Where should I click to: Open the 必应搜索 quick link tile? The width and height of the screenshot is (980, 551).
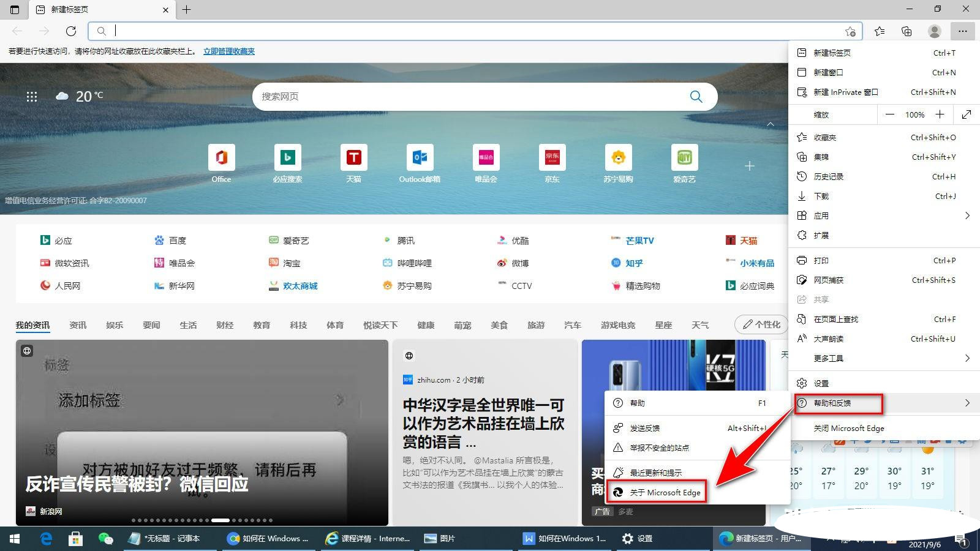pos(287,163)
